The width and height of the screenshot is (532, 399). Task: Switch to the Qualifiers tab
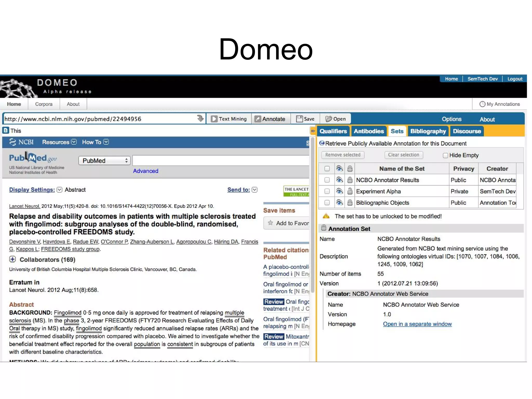pyautogui.click(x=333, y=131)
